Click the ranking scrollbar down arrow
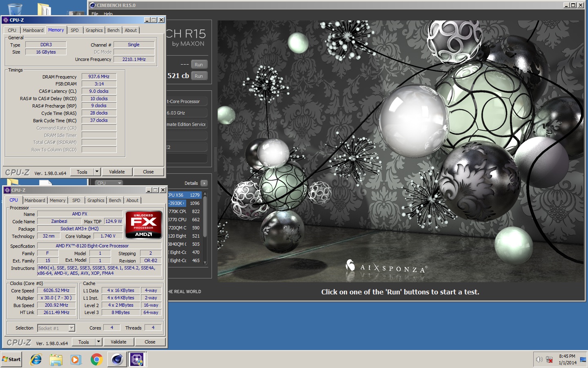Screen dimensions: 588x368 coord(205,263)
